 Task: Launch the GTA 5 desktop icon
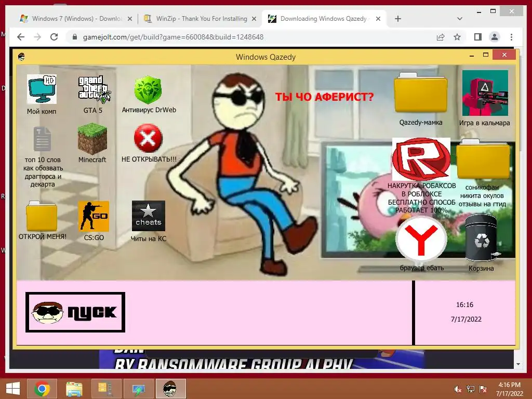pos(94,89)
